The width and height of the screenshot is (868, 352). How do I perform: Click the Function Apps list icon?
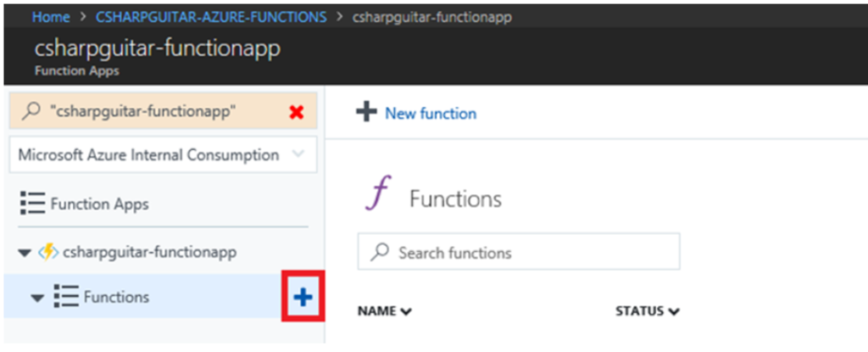point(33,204)
